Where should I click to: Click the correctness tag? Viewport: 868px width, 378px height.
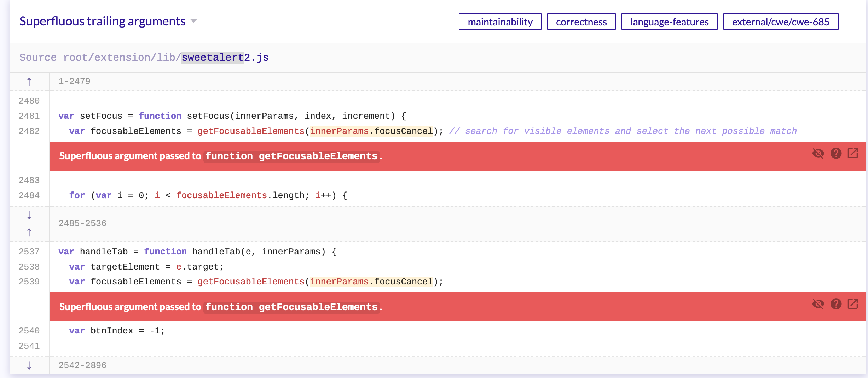coord(581,22)
